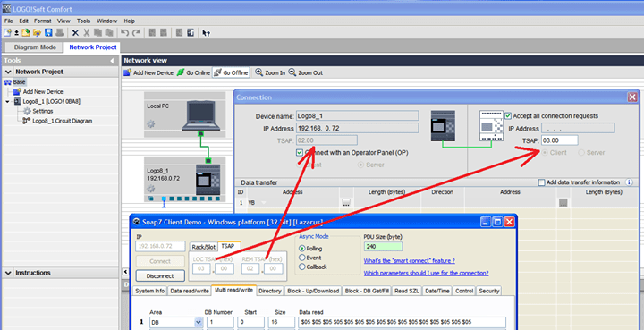This screenshot has height=330, width=644.
Task: Open the Format menu
Action: 43,21
